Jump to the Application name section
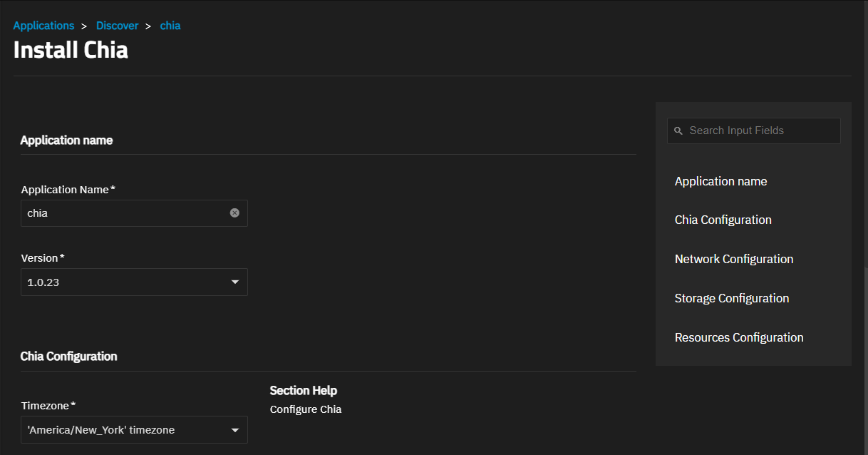The image size is (868, 455). pos(721,181)
